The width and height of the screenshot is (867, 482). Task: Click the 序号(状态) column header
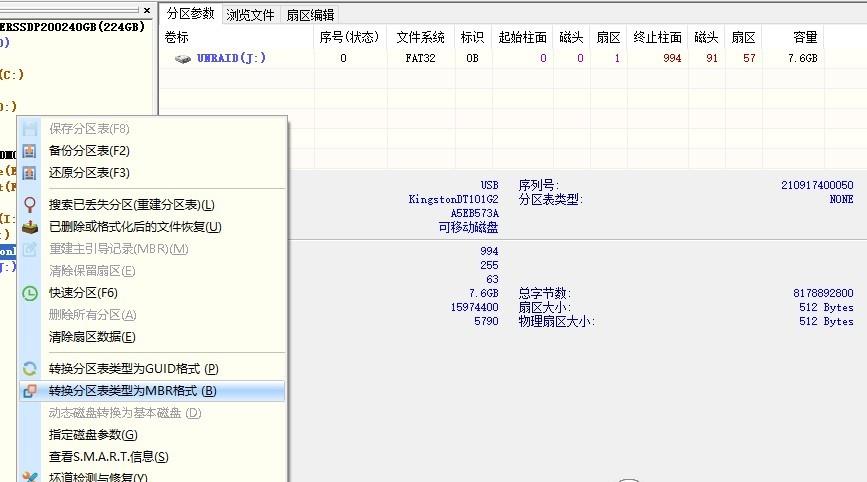(x=350, y=37)
